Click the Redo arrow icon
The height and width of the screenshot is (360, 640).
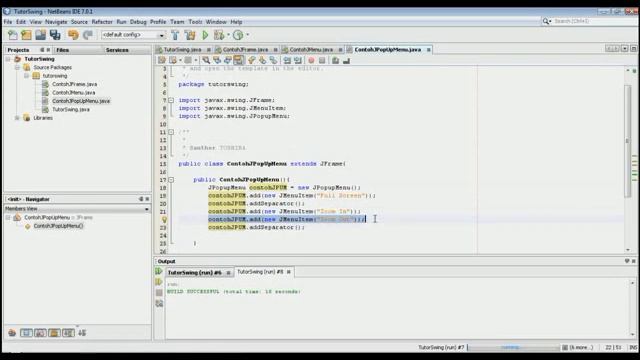pos(87,35)
